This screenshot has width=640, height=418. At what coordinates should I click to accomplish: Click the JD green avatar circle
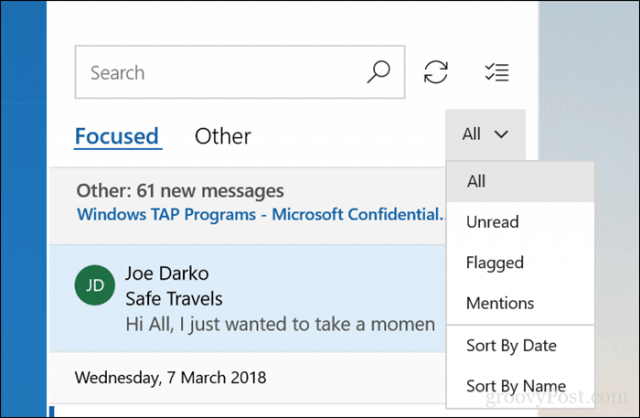click(95, 285)
